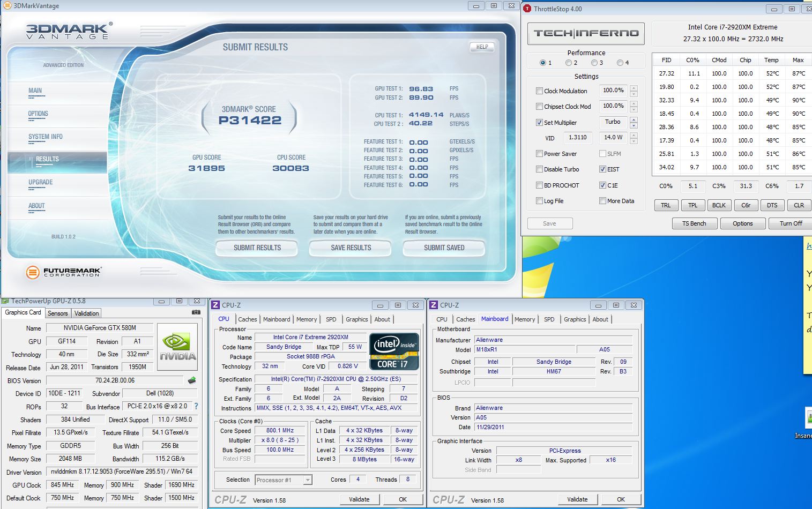Click the GPU-Z title bar icon
The image size is (812, 509).
5,301
